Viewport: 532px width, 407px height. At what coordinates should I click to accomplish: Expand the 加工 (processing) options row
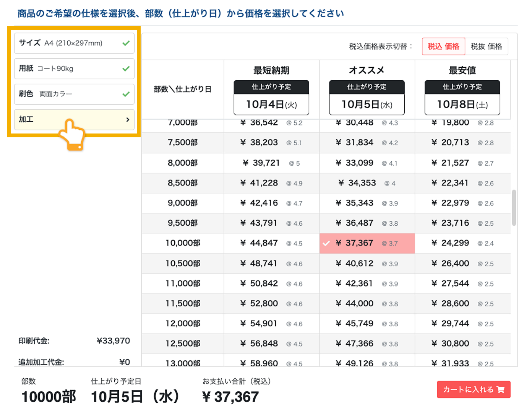pos(74,119)
